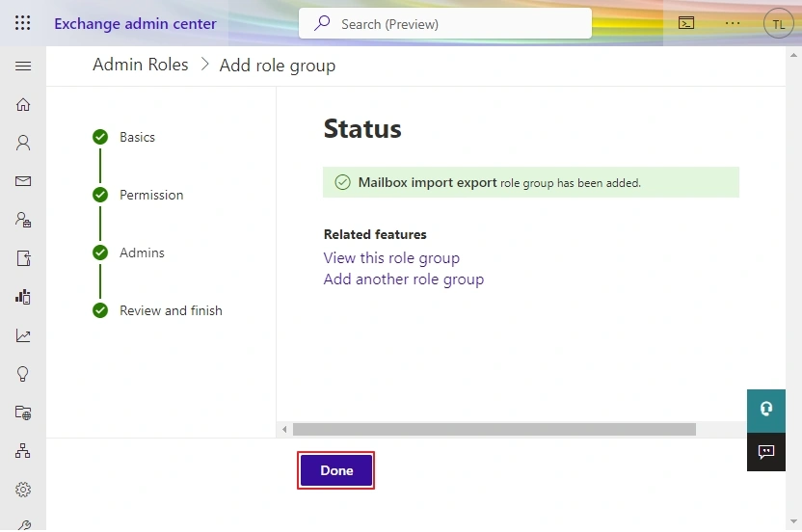Select the Permission wizard step
This screenshot has height=532, width=802.
(x=138, y=195)
